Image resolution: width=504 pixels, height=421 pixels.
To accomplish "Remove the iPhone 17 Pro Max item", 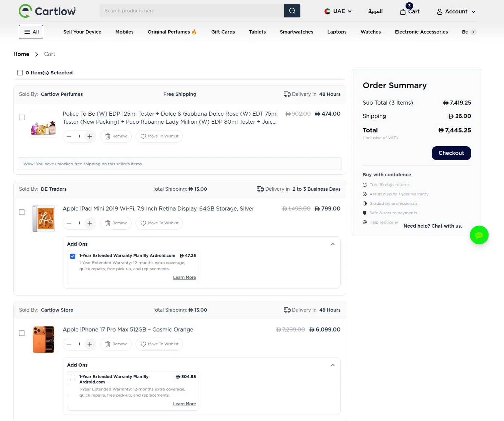I will coord(116,344).
